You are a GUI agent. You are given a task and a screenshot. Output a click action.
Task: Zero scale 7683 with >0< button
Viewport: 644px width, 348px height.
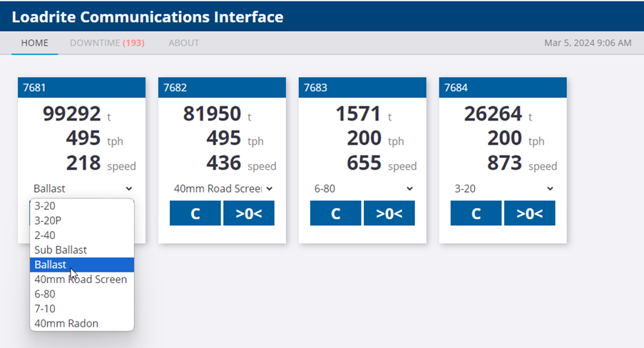[x=389, y=213]
